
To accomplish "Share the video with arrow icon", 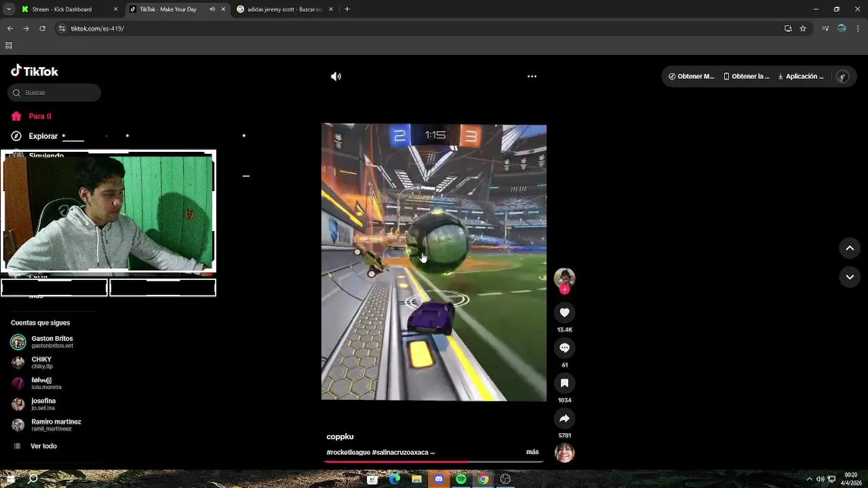I will [x=564, y=418].
